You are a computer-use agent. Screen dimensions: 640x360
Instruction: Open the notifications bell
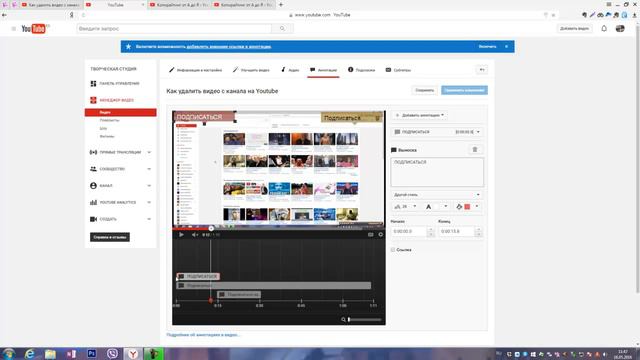click(x=604, y=29)
